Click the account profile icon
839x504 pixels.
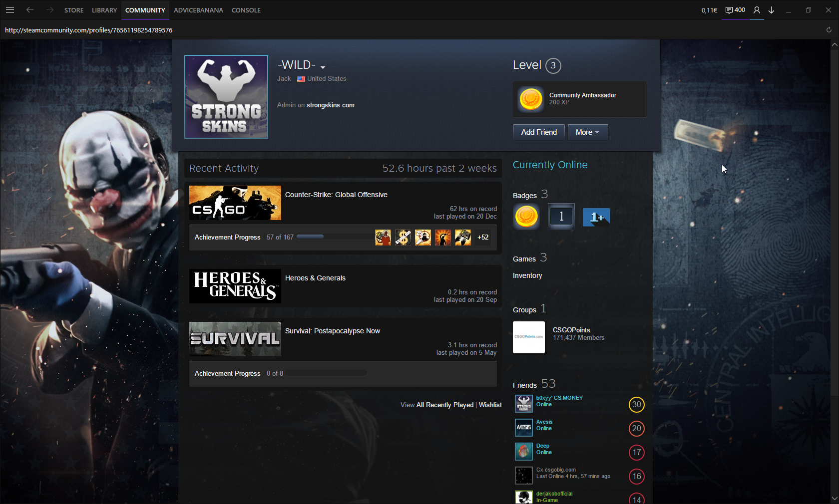tap(757, 10)
